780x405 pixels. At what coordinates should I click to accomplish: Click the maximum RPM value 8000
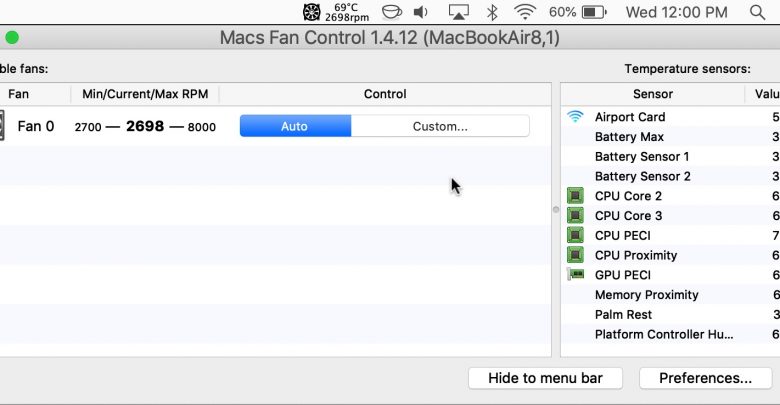pyautogui.click(x=201, y=127)
